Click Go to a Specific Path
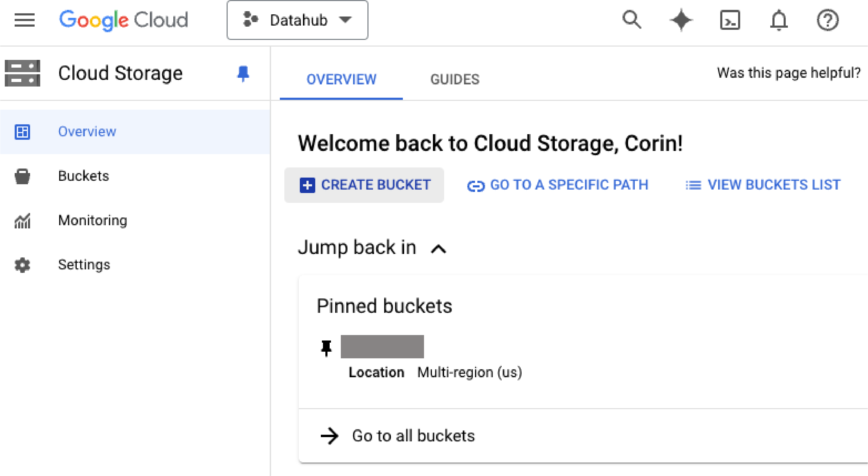The width and height of the screenshot is (868, 476). tap(558, 185)
